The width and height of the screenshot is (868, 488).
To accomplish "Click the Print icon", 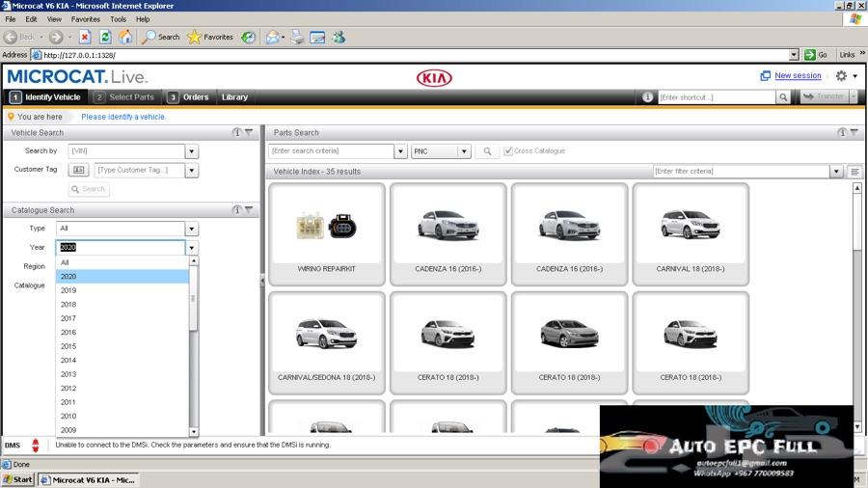I will pyautogui.click(x=297, y=37).
